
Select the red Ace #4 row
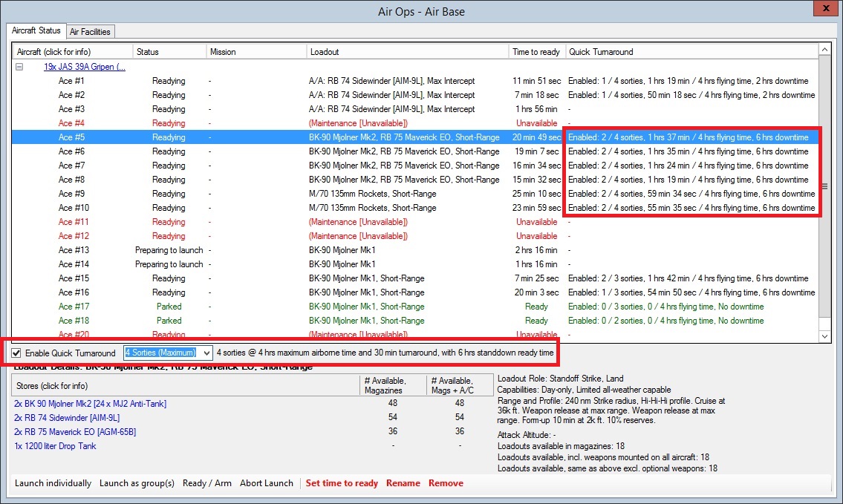tap(415, 123)
